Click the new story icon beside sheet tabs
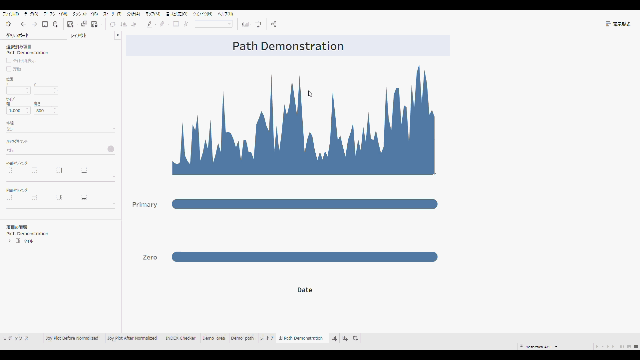 pyautogui.click(x=356, y=338)
